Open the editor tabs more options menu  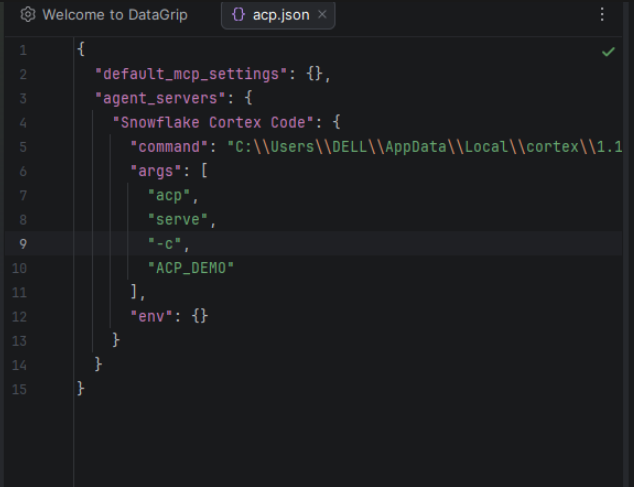(x=602, y=15)
